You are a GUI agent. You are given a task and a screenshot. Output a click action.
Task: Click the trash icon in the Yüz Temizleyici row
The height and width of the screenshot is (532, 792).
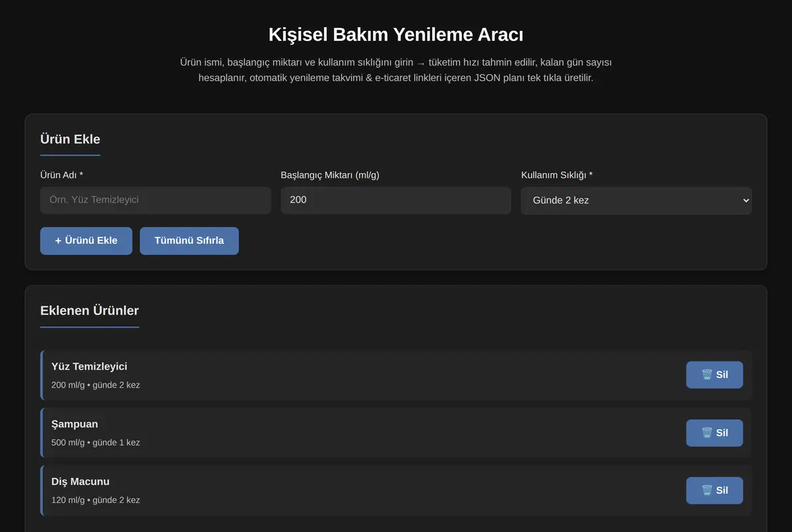(707, 375)
